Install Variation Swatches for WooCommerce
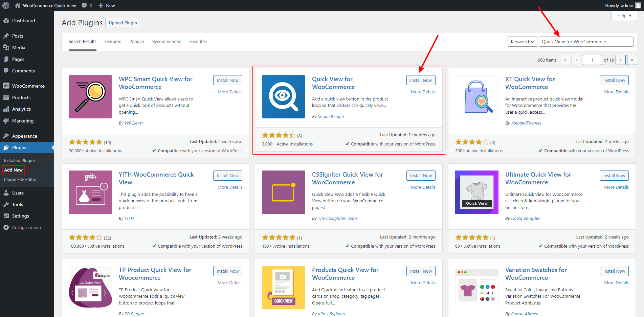 614,271
